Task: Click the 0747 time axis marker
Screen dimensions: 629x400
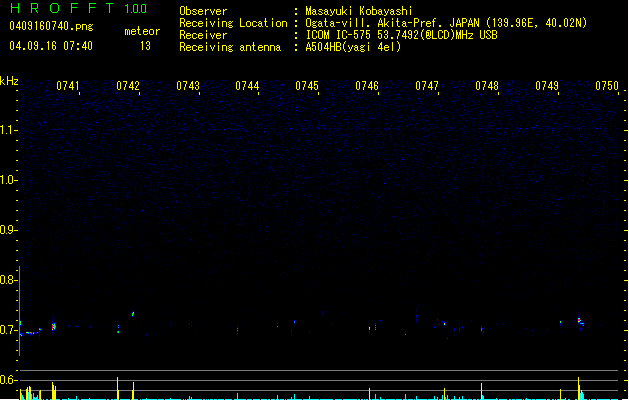Action: click(x=427, y=86)
